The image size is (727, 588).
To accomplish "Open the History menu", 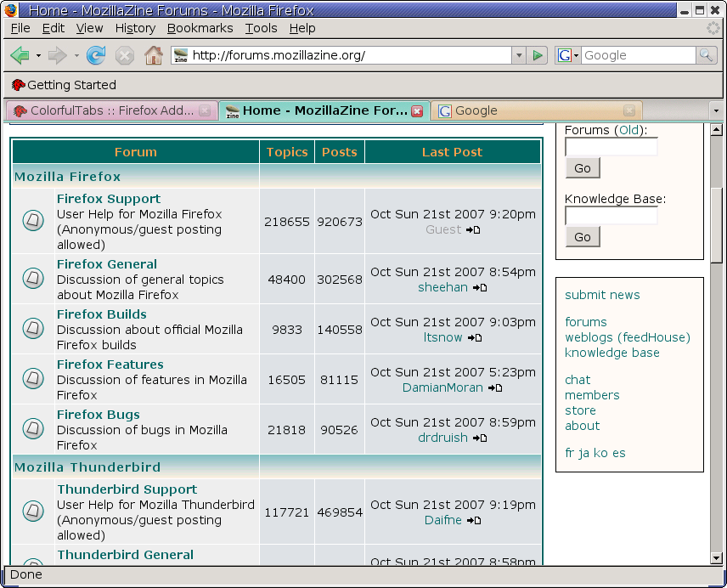I will (135, 29).
